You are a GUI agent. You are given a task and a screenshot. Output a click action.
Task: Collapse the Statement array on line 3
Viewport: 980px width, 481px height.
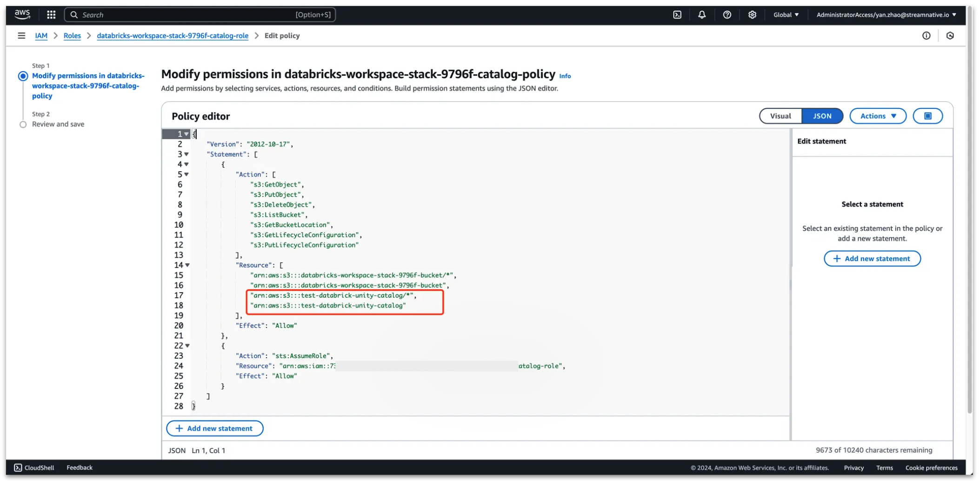tap(187, 154)
